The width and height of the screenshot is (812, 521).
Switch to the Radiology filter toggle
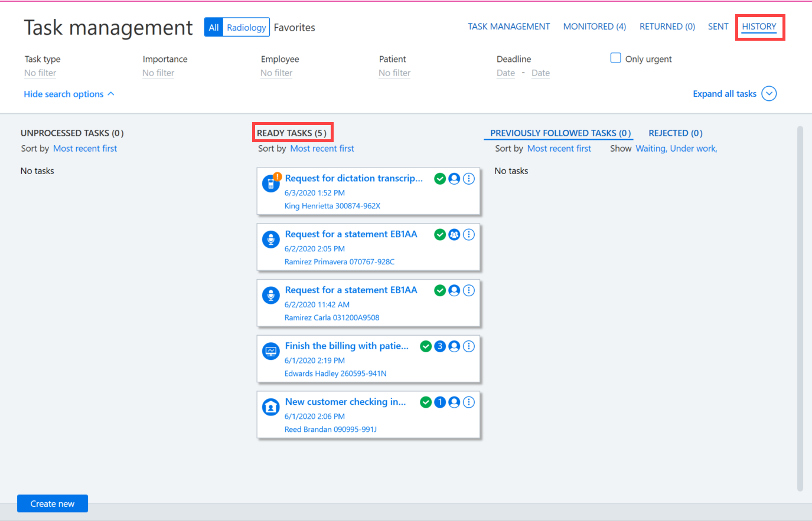[246, 27]
